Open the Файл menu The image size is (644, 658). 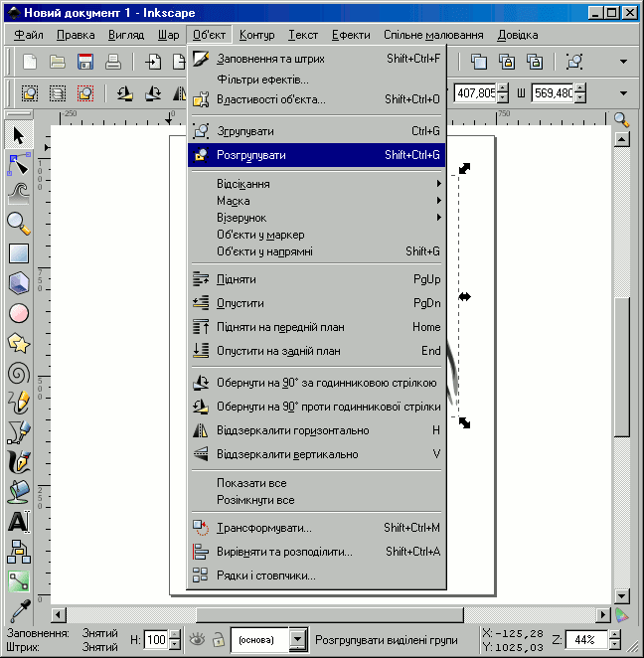pyautogui.click(x=29, y=35)
